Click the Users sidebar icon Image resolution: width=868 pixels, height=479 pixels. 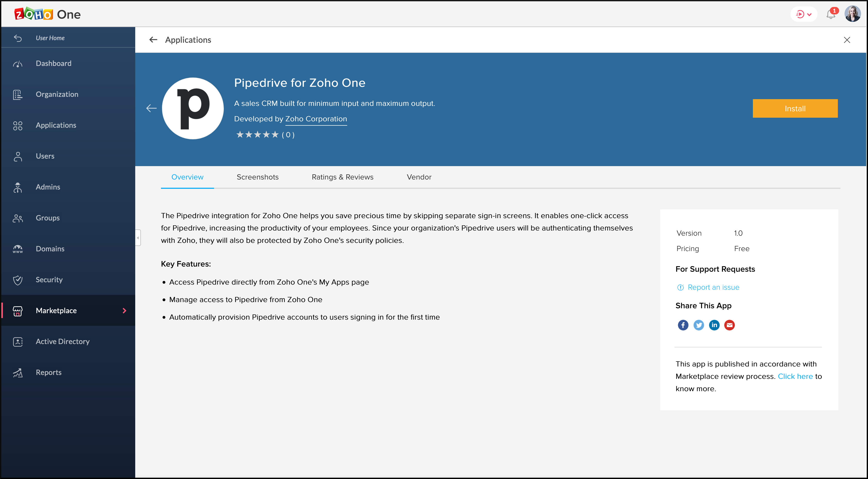18,156
